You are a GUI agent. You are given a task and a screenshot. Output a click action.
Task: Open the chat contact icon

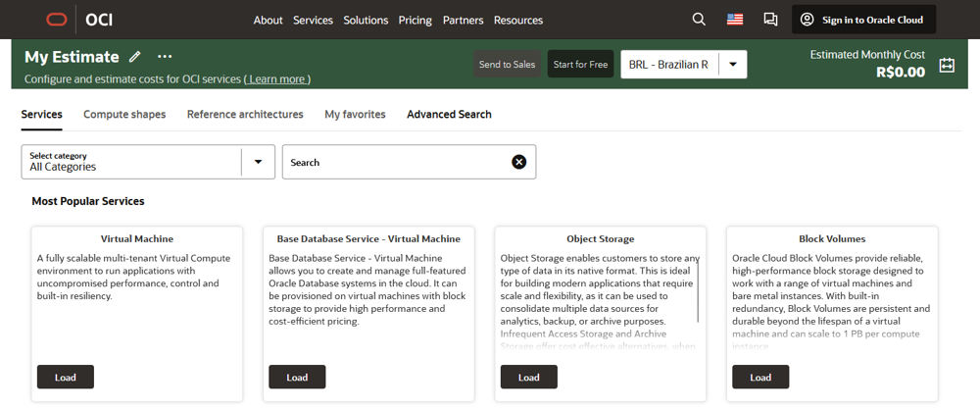pyautogui.click(x=770, y=20)
